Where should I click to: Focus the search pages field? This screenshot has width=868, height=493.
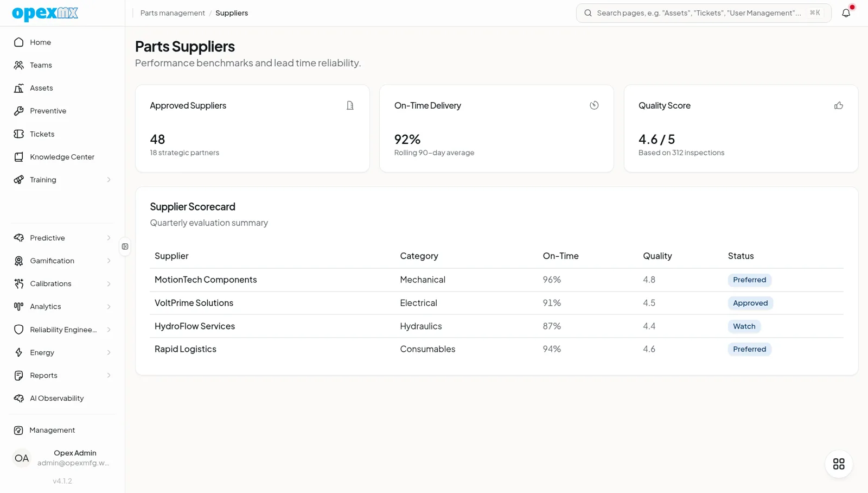704,13
